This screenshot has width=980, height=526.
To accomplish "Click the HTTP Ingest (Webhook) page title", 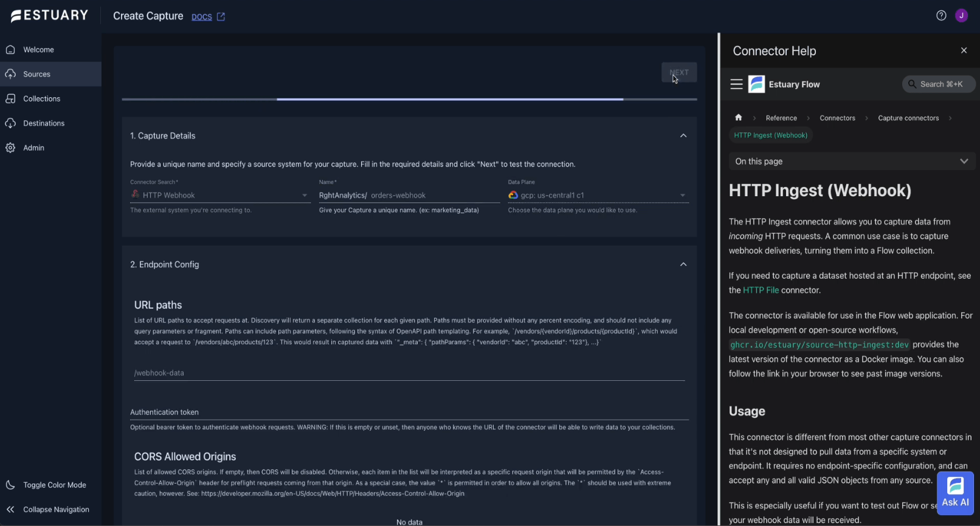I will tap(820, 191).
